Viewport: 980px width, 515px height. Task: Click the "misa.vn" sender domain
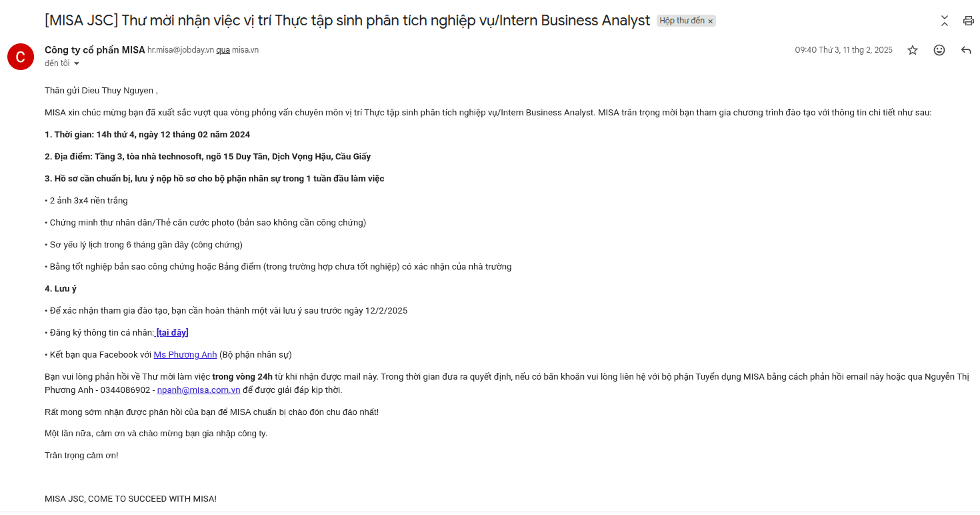(x=245, y=50)
